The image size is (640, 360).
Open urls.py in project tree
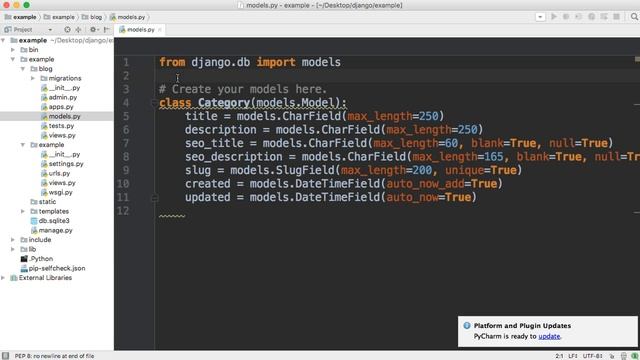56,173
